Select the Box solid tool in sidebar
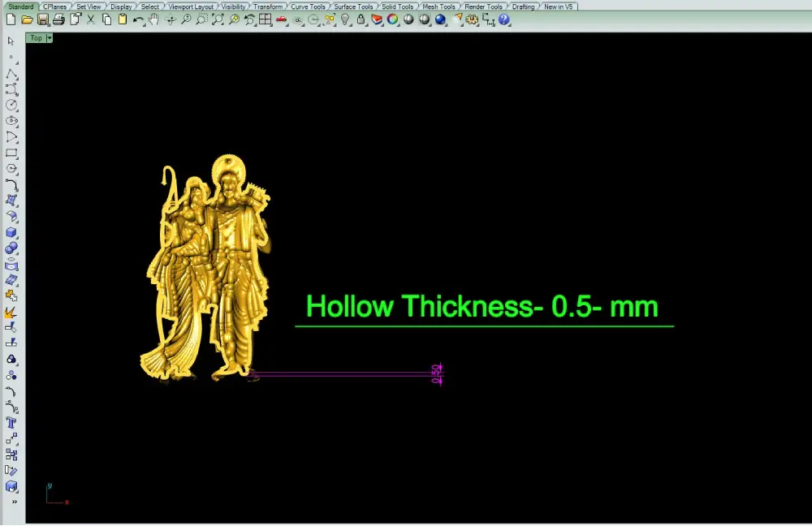This screenshot has width=812, height=526. pos(11,232)
